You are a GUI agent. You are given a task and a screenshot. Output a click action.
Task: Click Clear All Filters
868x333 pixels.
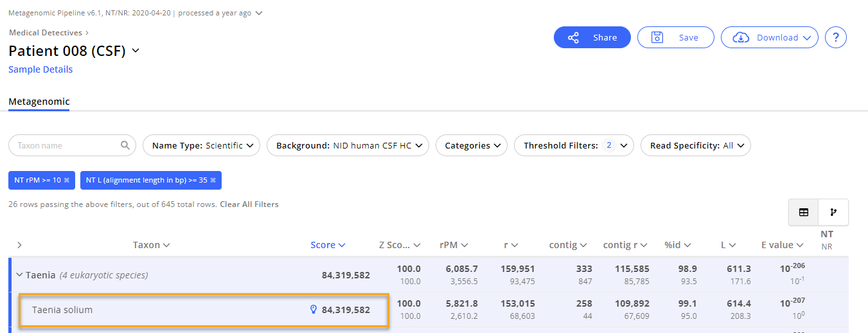249,204
